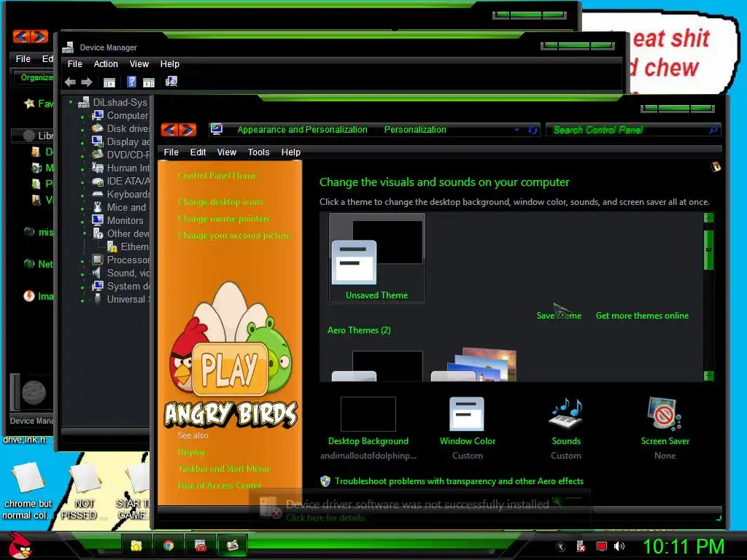Click Change your account picture link
747x560 pixels.
(233, 236)
